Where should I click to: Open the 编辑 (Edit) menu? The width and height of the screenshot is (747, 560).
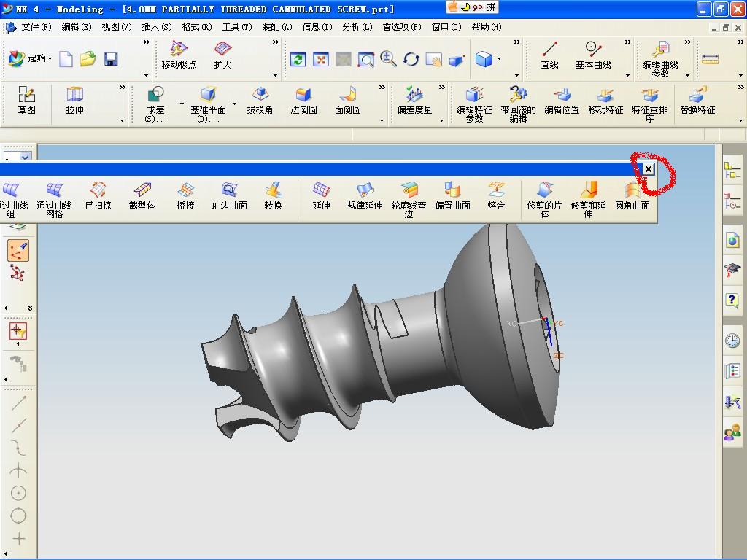point(76,27)
